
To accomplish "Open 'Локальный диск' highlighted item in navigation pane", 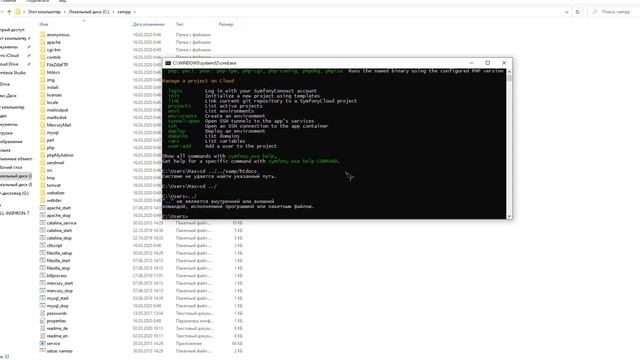I will coord(16,176).
